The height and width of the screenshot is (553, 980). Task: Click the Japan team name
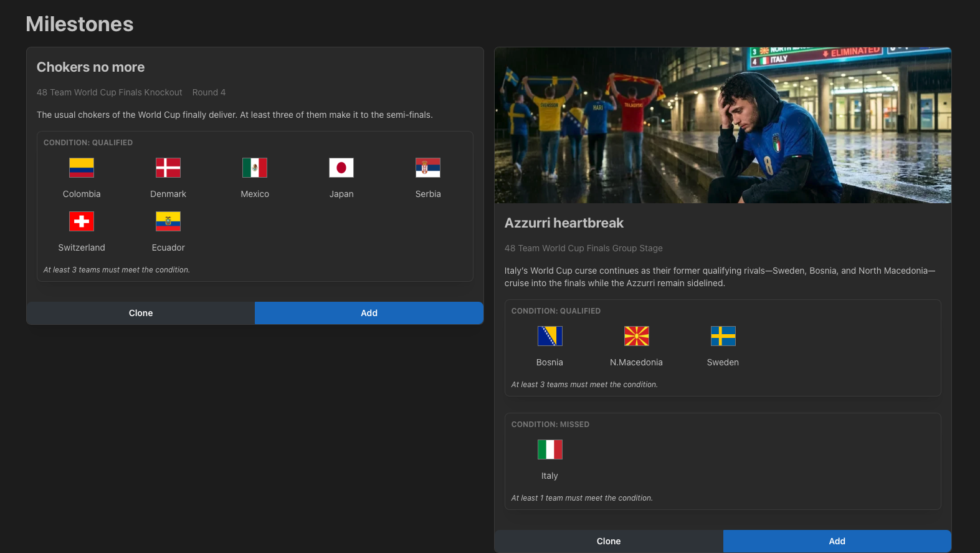tap(341, 194)
